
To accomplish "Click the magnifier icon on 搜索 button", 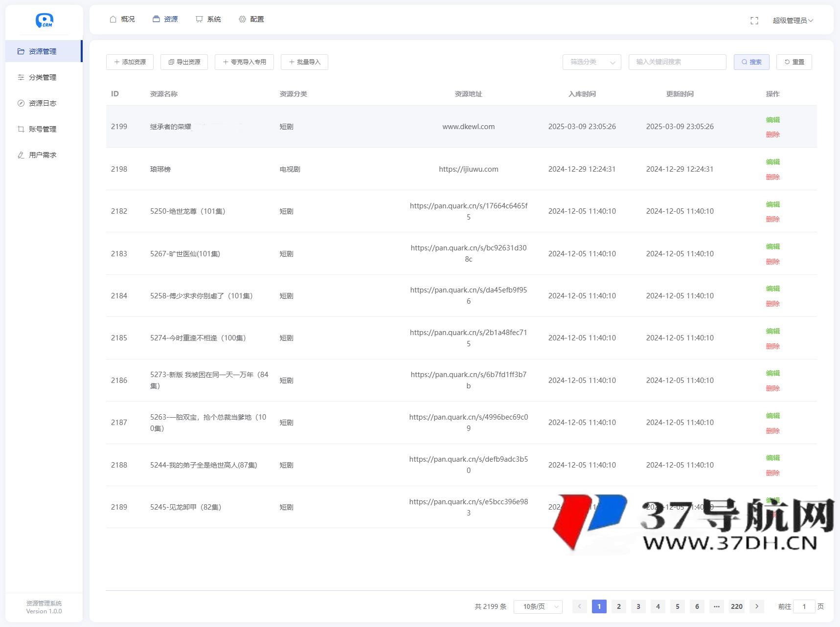I will [744, 62].
